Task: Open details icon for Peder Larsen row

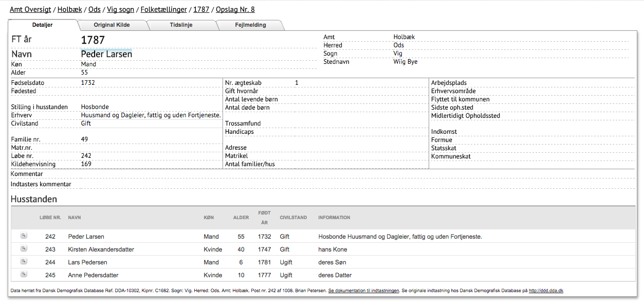Action: [x=23, y=236]
